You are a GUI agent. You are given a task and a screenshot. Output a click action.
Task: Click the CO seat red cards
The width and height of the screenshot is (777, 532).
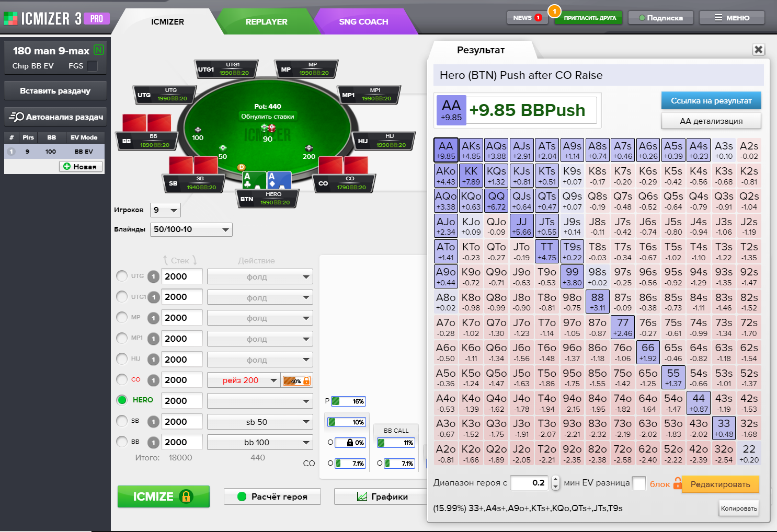point(343,165)
